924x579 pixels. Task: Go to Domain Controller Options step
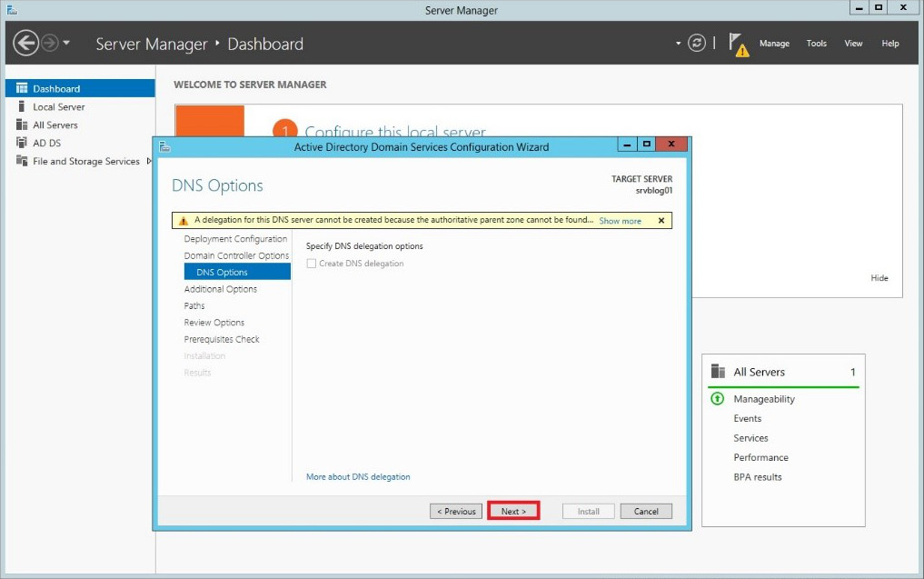pyautogui.click(x=236, y=255)
